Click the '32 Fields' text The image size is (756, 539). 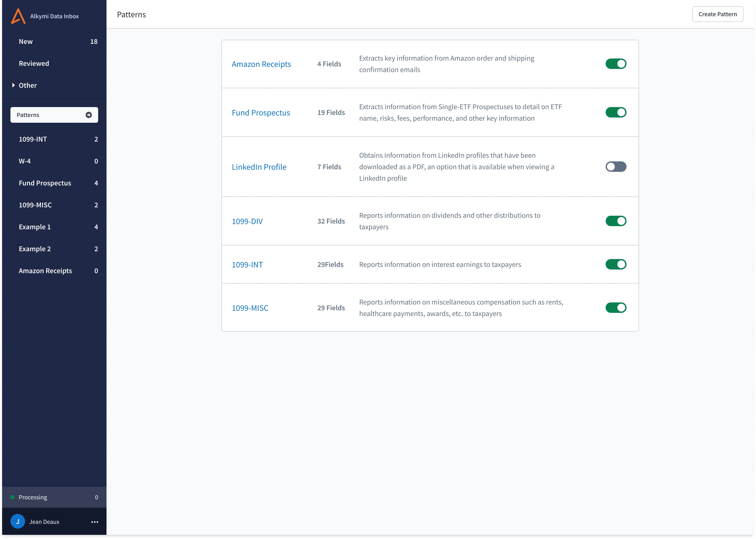click(x=331, y=221)
